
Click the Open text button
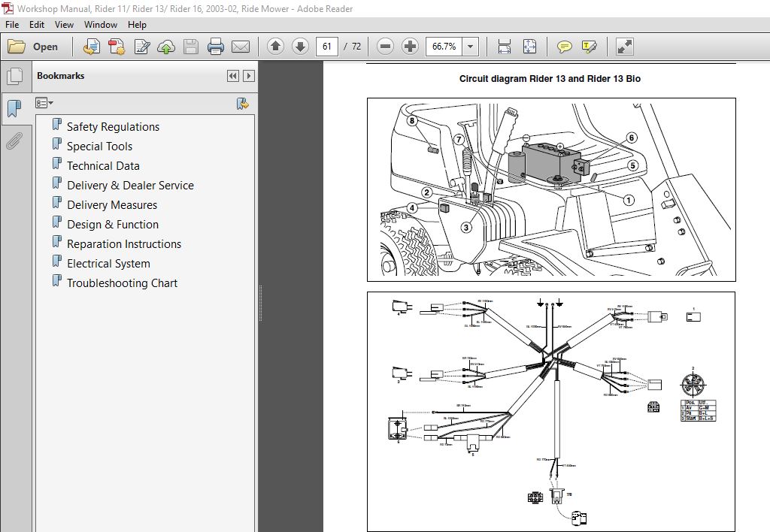[45, 47]
